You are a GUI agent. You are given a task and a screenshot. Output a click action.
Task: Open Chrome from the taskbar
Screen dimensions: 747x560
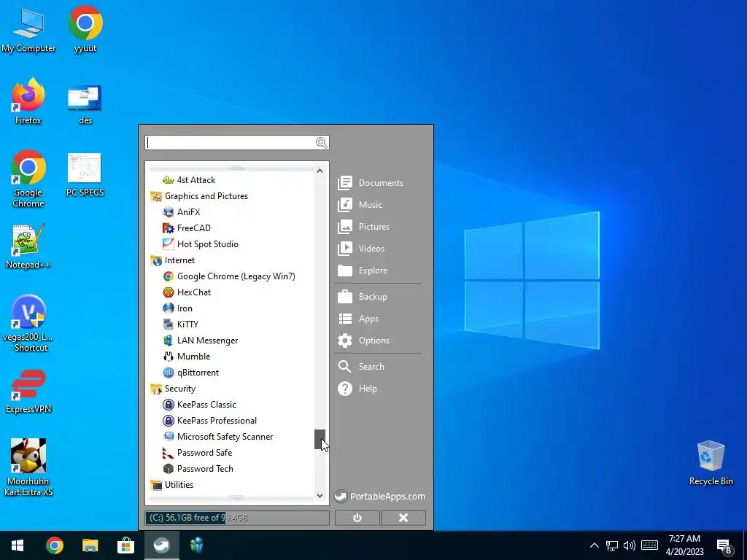pos(54,545)
